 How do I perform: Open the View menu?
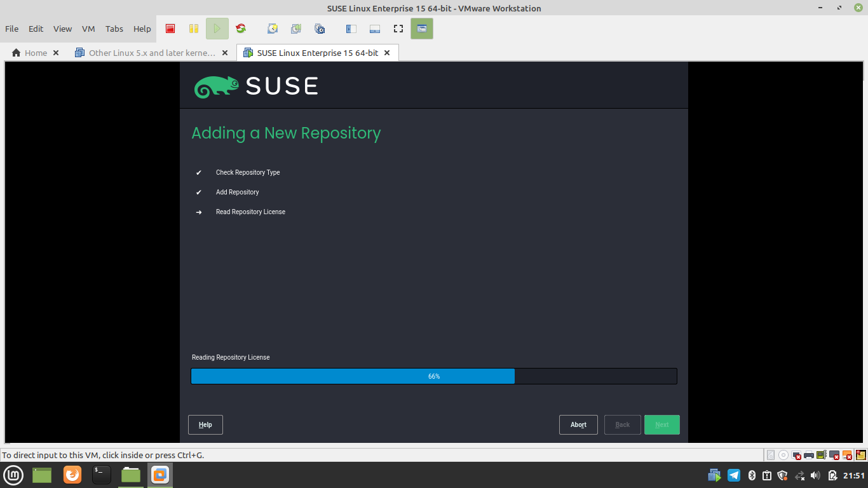click(62, 29)
